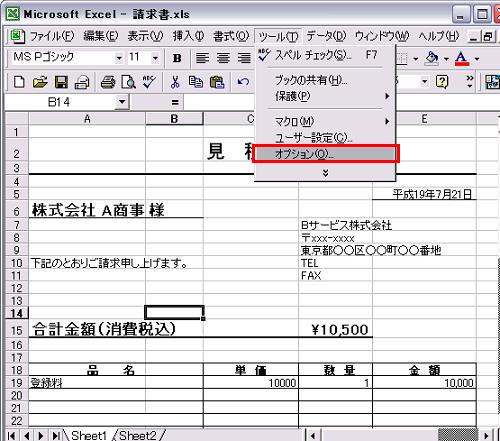Screen dimensions: 500x441
Task: Open the font color dropdown arrow
Action: click(x=477, y=59)
